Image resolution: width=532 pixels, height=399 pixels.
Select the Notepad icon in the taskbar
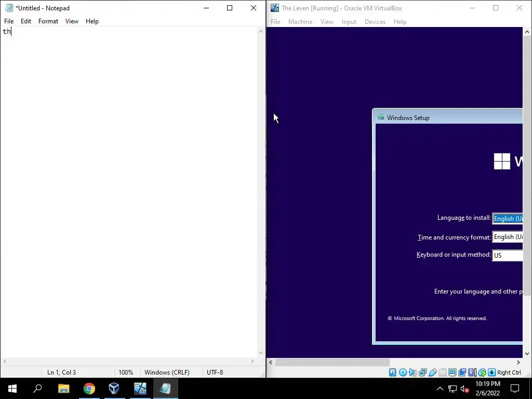pos(166,389)
